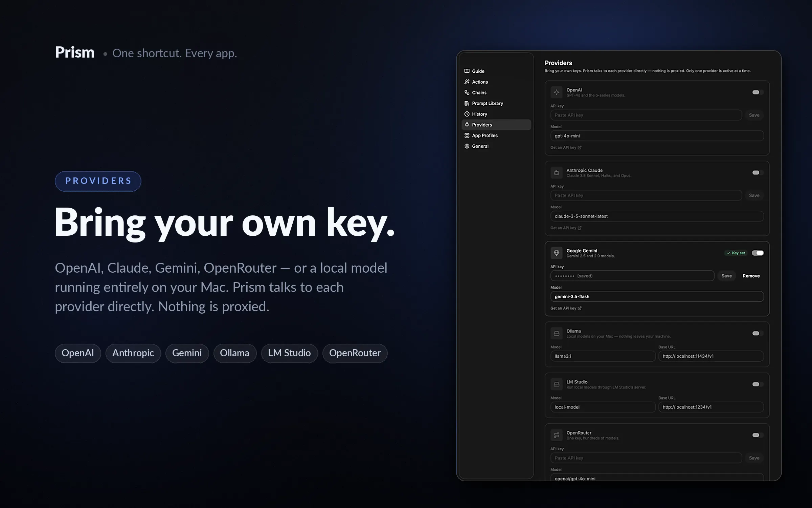The height and width of the screenshot is (508, 812).
Task: Focus the OpenRouter Paste API key field
Action: [646, 458]
